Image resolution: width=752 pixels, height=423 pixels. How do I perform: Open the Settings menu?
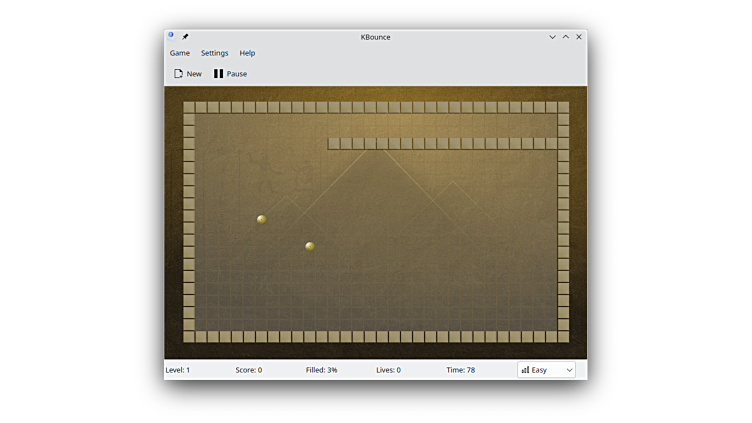tap(214, 53)
